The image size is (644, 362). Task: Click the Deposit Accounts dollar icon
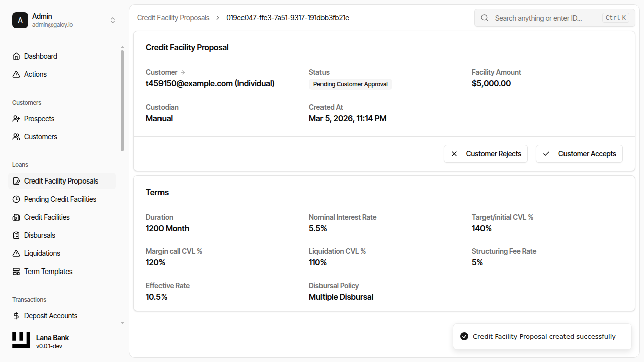(16, 316)
